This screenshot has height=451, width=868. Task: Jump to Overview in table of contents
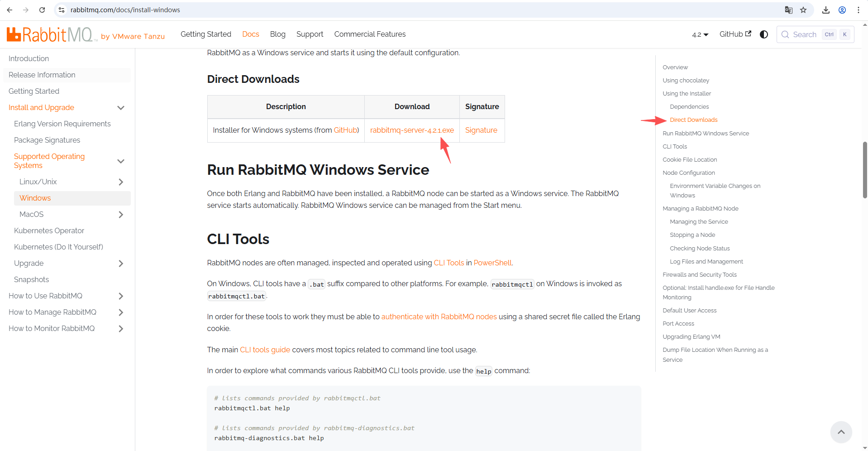click(675, 67)
